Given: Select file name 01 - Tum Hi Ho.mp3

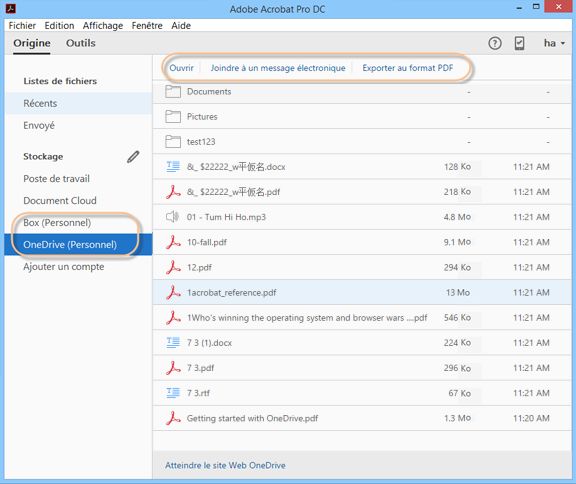Looking at the screenshot, I should tap(226, 217).
